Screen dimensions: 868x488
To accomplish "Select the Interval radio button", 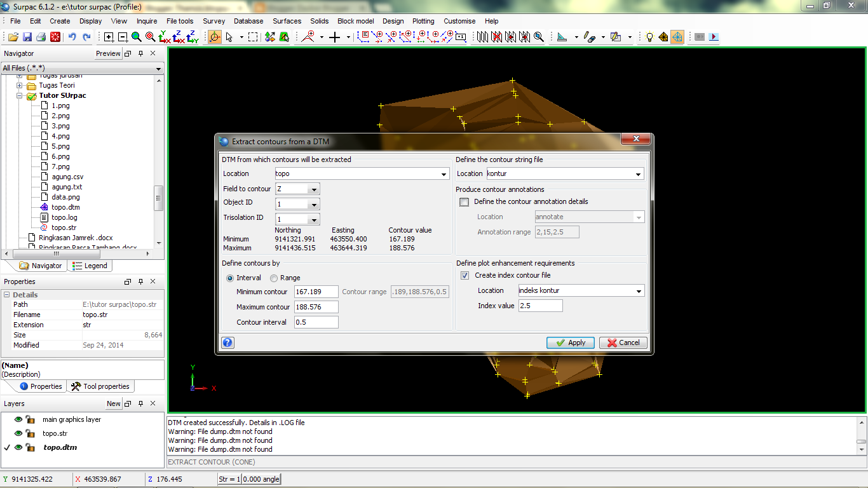I will (x=231, y=278).
